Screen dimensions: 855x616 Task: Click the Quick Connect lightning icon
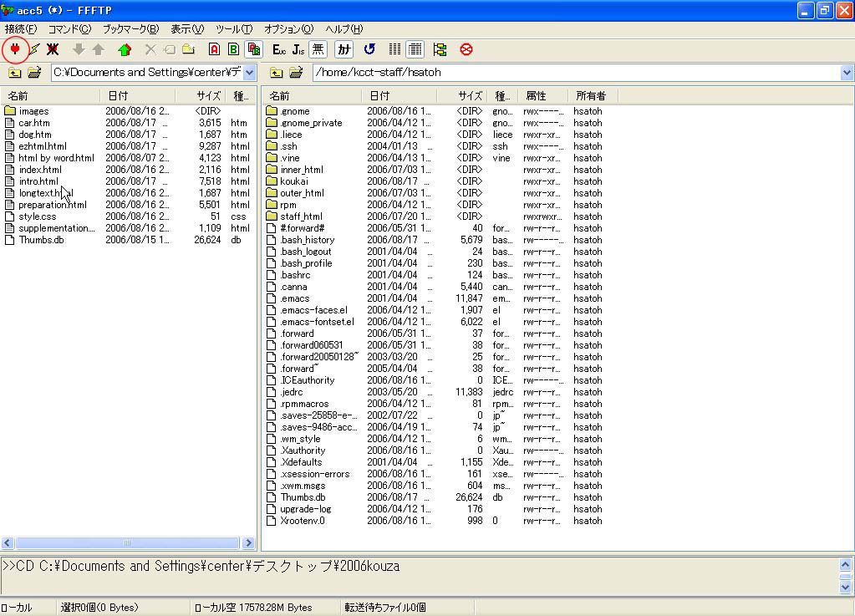point(34,49)
